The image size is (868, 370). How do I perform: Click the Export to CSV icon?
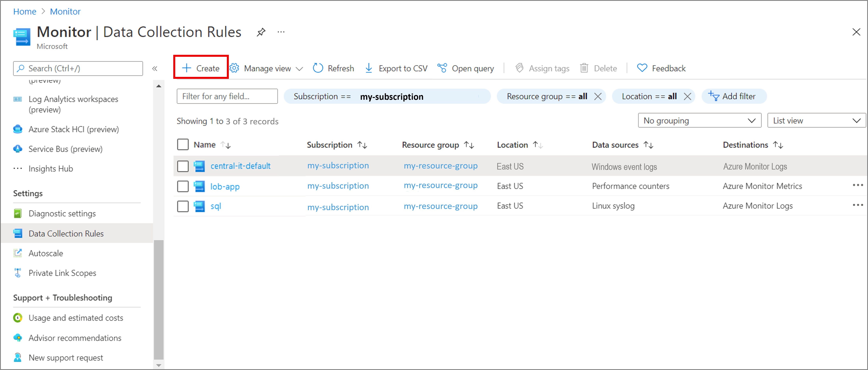[368, 68]
